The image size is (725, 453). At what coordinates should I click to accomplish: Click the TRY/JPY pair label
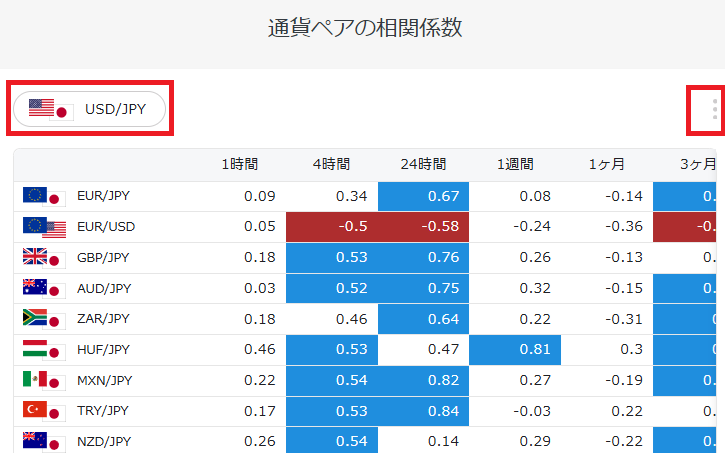[x=103, y=411]
